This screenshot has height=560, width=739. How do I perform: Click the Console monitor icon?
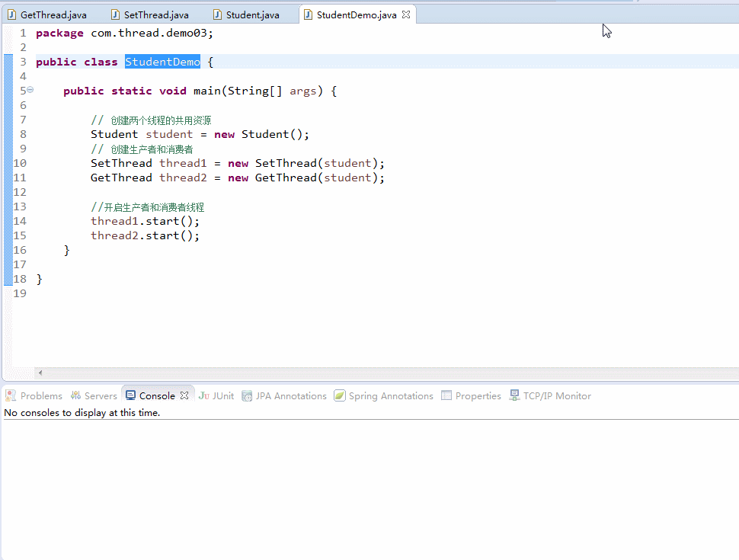click(130, 395)
